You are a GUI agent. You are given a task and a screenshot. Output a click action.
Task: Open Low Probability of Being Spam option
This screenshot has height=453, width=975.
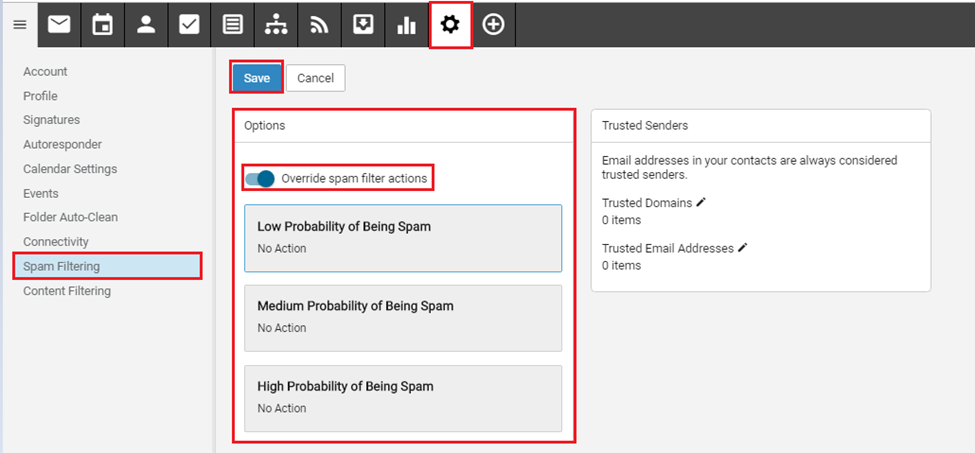click(403, 238)
